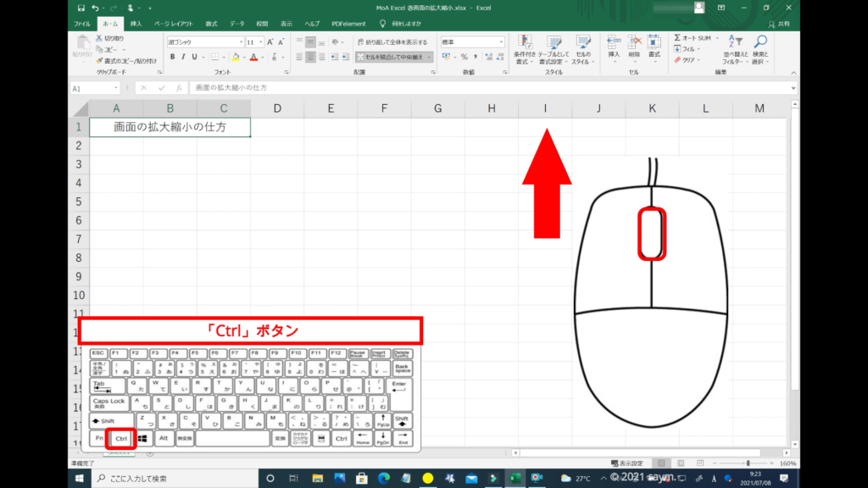Click the Windows taskbar search box

[170, 479]
